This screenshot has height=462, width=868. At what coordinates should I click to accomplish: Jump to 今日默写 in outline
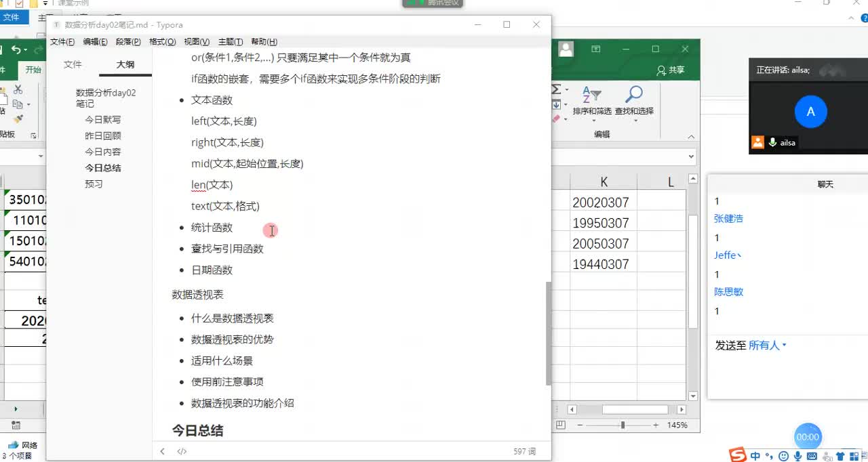[103, 119]
